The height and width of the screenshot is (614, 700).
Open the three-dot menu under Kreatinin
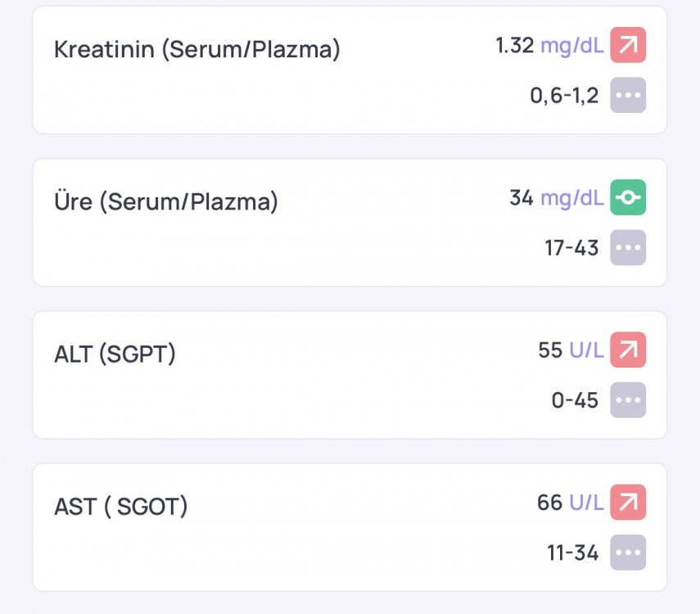(x=628, y=95)
